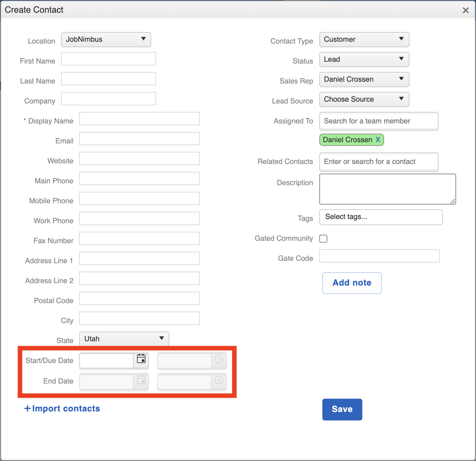Open the Location dropdown showing JobNimbus
This screenshot has height=461, width=476.
point(106,39)
